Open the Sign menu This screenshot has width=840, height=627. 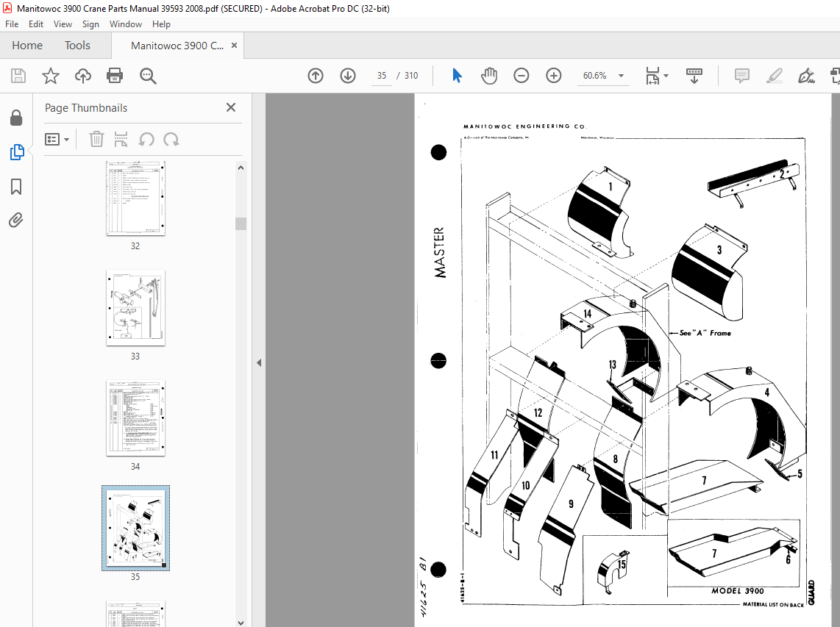(90, 24)
